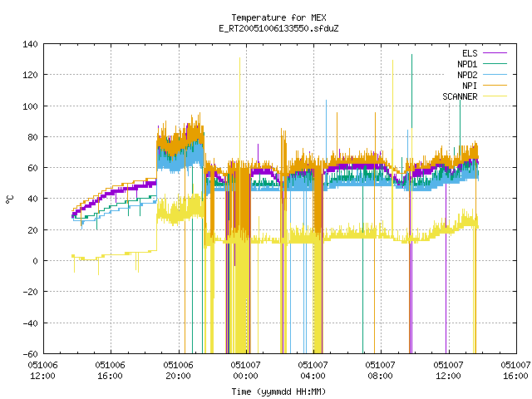Viewport: 532px width, 399px height.
Task: Click the x-axis tick label 051006 16:00
Action: [111, 371]
